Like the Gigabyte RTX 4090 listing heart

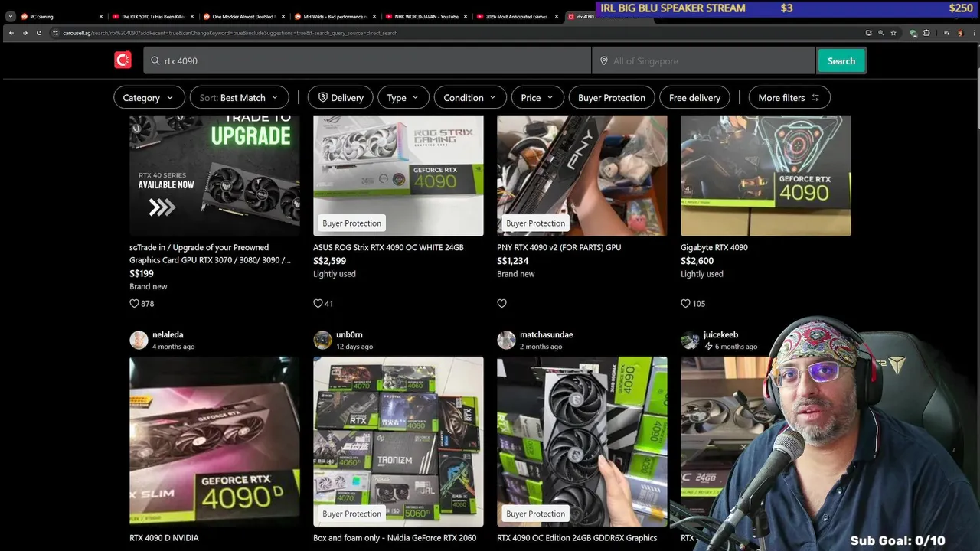tap(685, 303)
